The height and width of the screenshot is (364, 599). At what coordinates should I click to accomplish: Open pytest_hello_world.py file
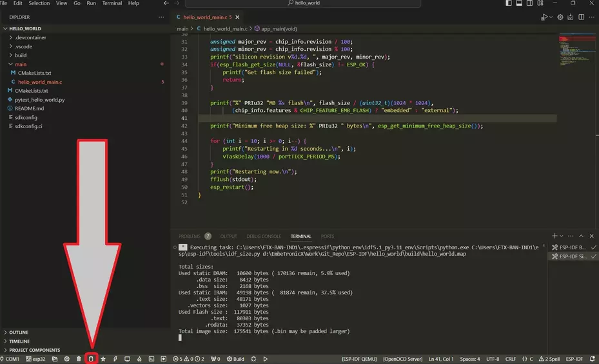pyautogui.click(x=40, y=100)
